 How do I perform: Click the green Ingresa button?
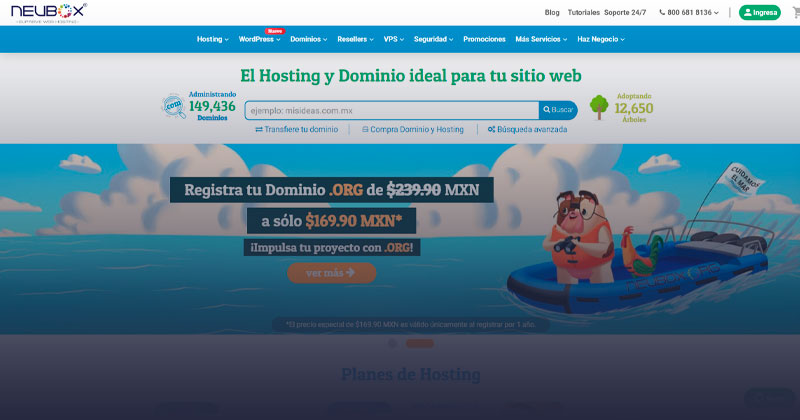[760, 12]
